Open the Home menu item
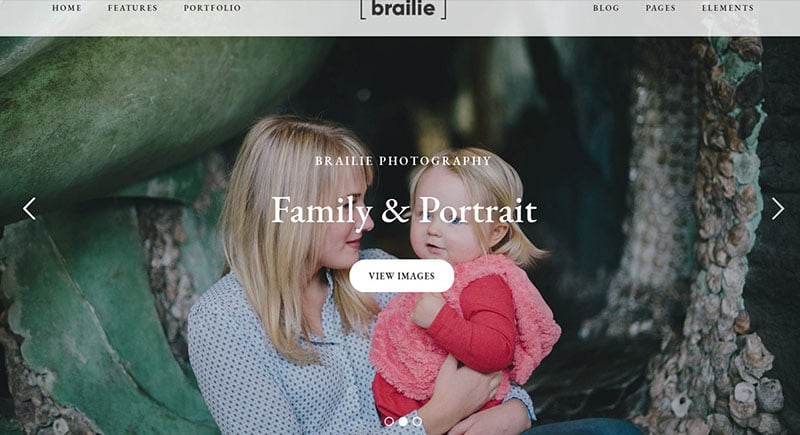The image size is (800, 435). pos(67,8)
